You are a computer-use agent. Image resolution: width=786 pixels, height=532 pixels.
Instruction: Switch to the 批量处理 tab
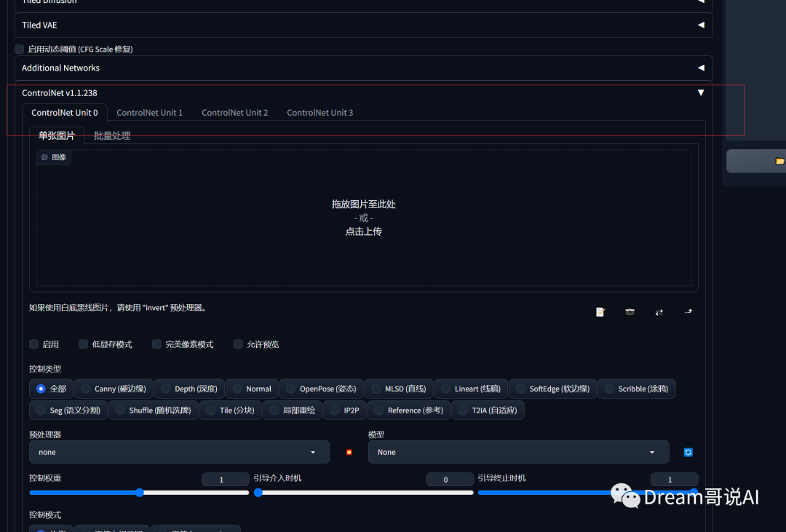(x=112, y=135)
